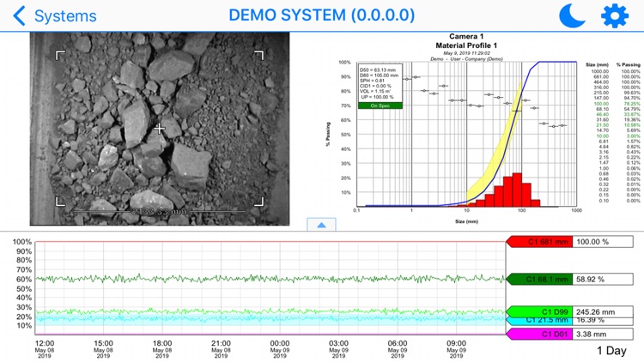Collapse the top panel with the blue up arrow

point(321,225)
